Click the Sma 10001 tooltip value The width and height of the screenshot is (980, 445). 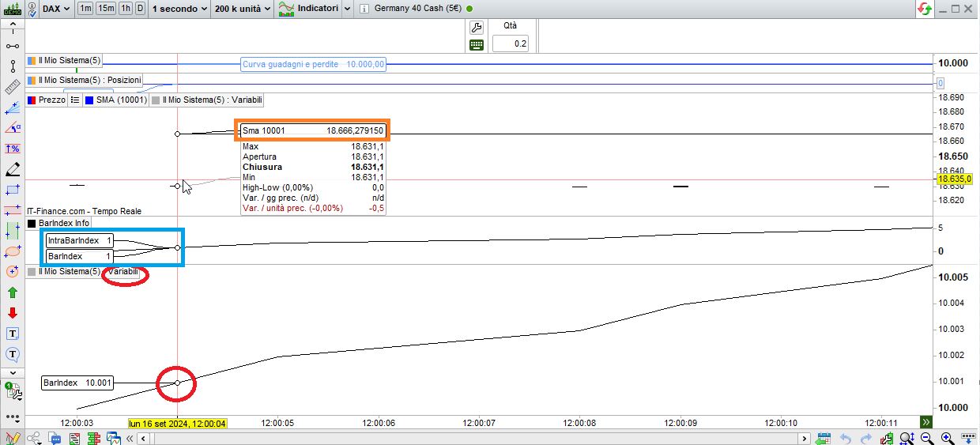(355, 130)
